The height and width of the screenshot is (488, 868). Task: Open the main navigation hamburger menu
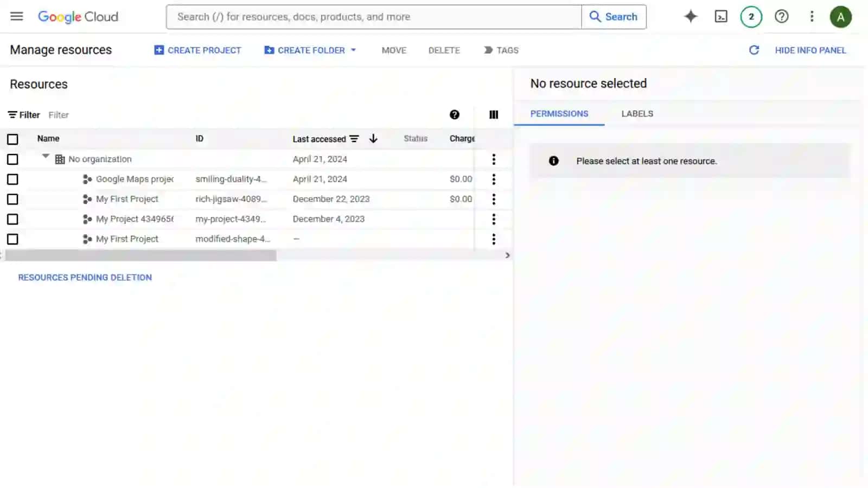(x=17, y=16)
